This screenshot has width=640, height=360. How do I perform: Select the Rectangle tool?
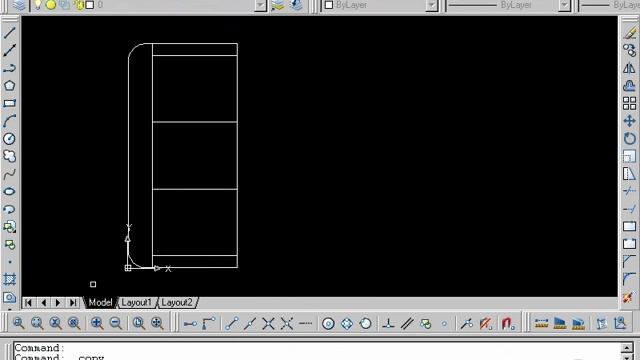[x=9, y=103]
